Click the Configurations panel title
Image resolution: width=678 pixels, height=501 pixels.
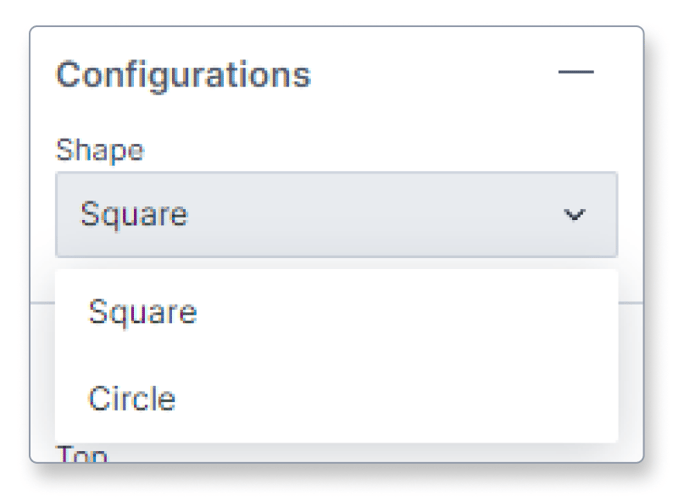click(x=183, y=74)
